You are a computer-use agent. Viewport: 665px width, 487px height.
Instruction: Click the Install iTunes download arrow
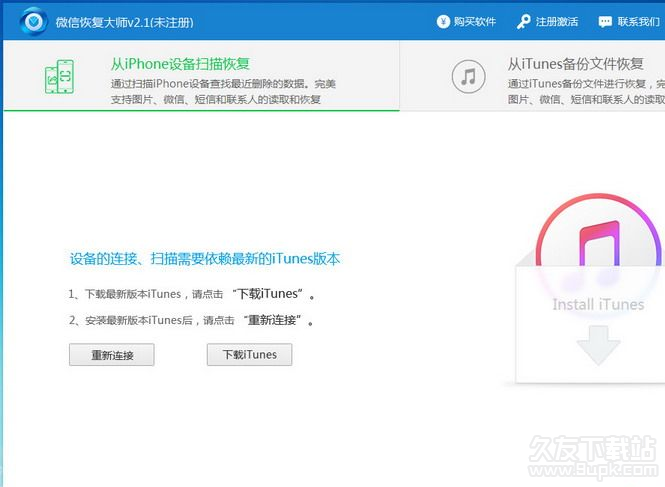click(598, 345)
